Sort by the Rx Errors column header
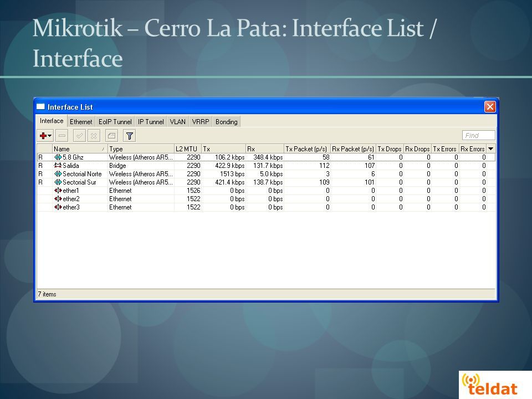This screenshot has height=399, width=532. (x=473, y=149)
